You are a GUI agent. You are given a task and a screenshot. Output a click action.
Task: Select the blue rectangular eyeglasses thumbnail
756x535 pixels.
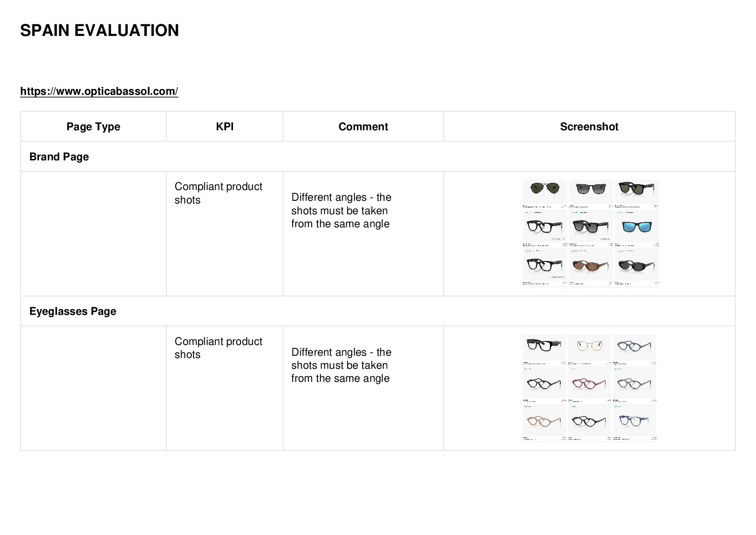[x=634, y=421]
